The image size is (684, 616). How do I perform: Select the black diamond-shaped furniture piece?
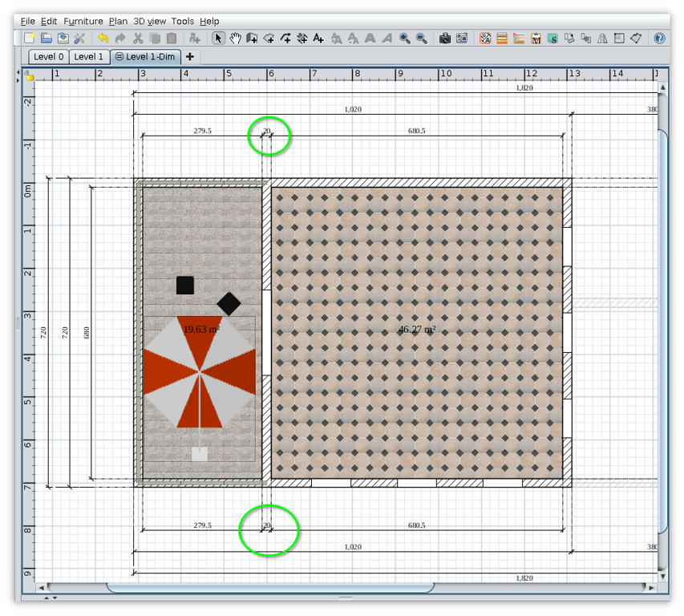229,304
